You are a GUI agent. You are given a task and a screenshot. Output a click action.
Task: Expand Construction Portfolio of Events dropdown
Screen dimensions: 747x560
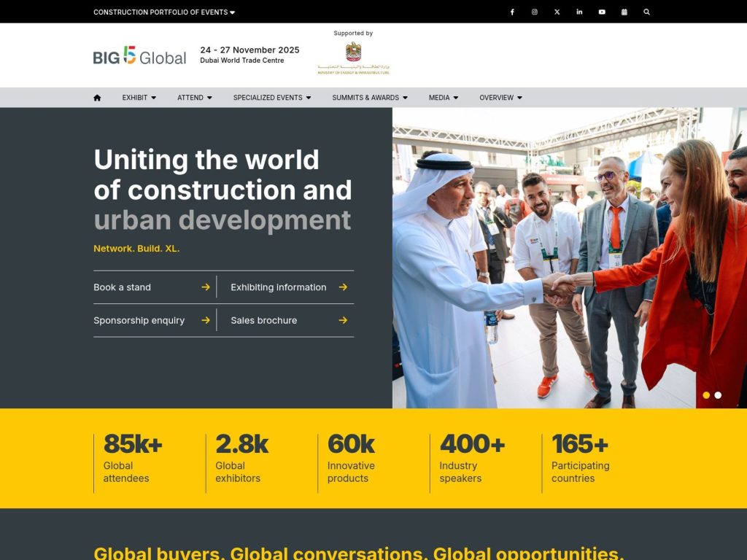point(164,12)
